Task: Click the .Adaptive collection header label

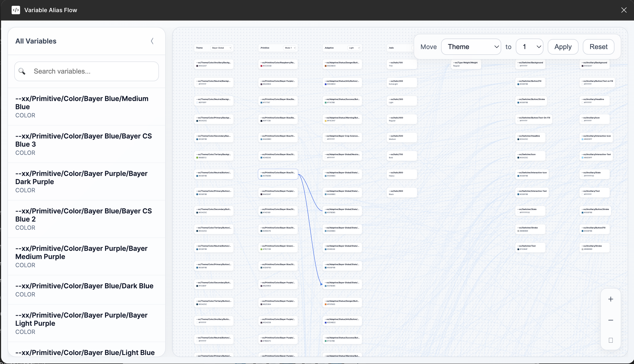Action: [329, 48]
